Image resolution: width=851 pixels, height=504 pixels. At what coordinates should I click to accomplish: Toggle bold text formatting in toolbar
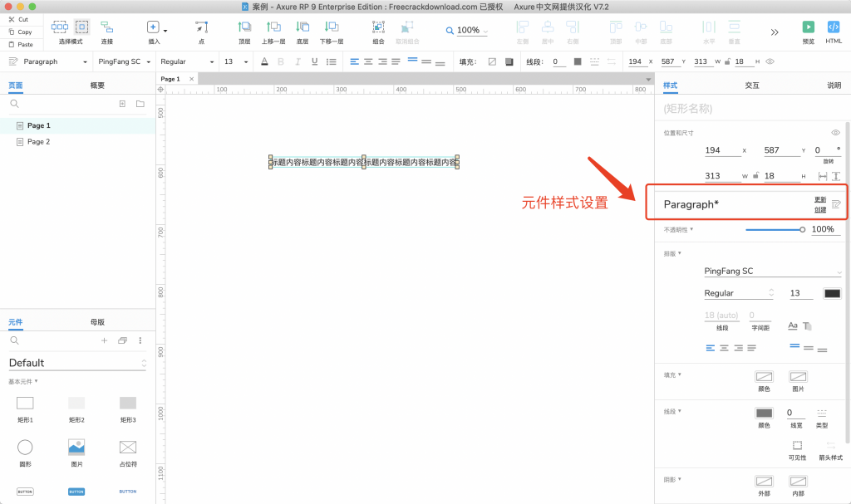(x=280, y=61)
